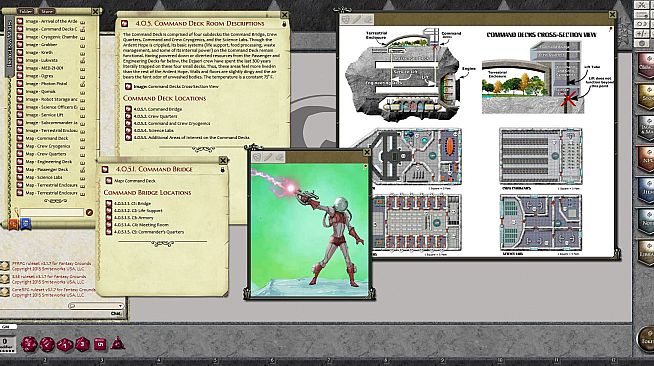Switch to the vertical Images & Maps side tab

(10, 47)
